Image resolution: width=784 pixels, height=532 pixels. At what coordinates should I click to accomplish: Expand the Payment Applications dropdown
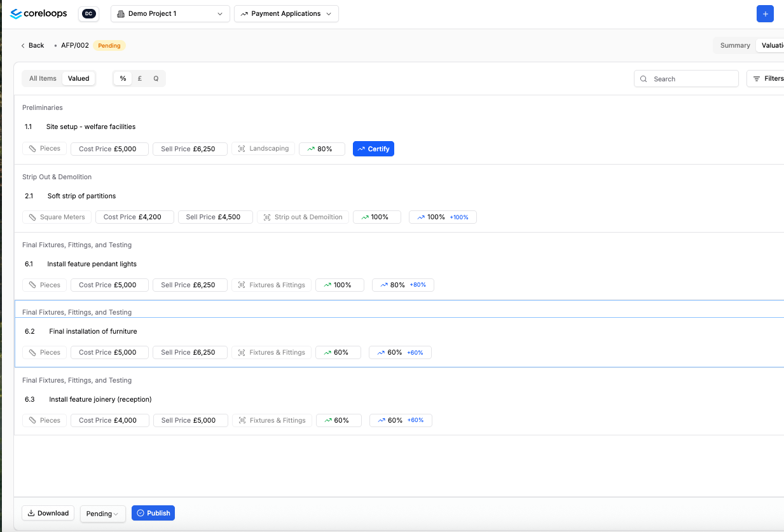pos(285,14)
